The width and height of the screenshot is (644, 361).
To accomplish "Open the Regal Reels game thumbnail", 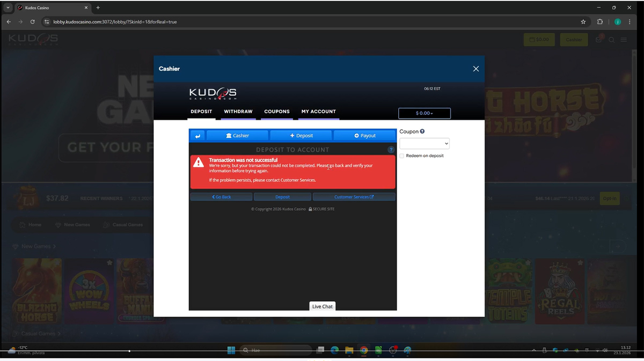I will [x=560, y=292].
